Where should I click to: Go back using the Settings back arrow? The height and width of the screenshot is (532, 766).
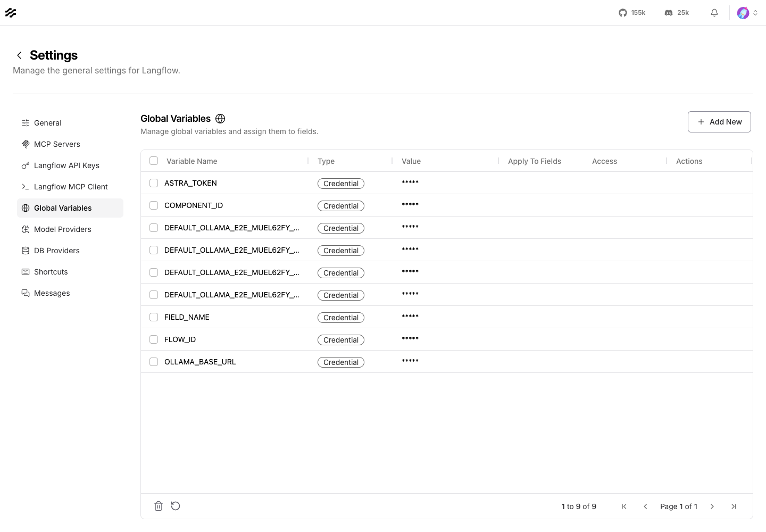click(x=19, y=55)
